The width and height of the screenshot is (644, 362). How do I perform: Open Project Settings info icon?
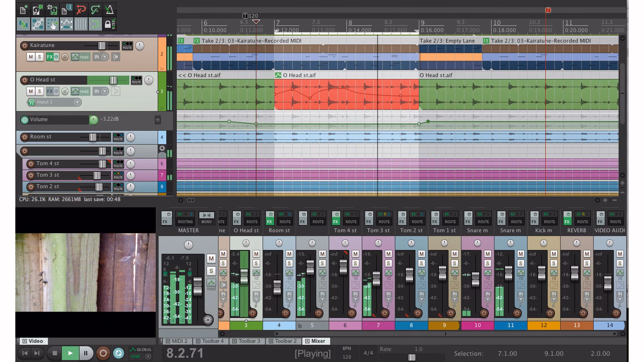pyautogui.click(x=67, y=10)
